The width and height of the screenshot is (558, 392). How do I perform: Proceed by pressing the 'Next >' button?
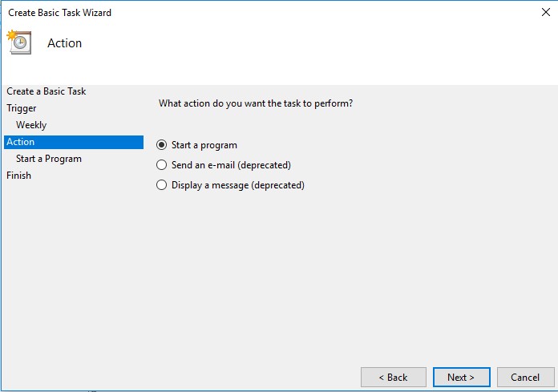(461, 378)
